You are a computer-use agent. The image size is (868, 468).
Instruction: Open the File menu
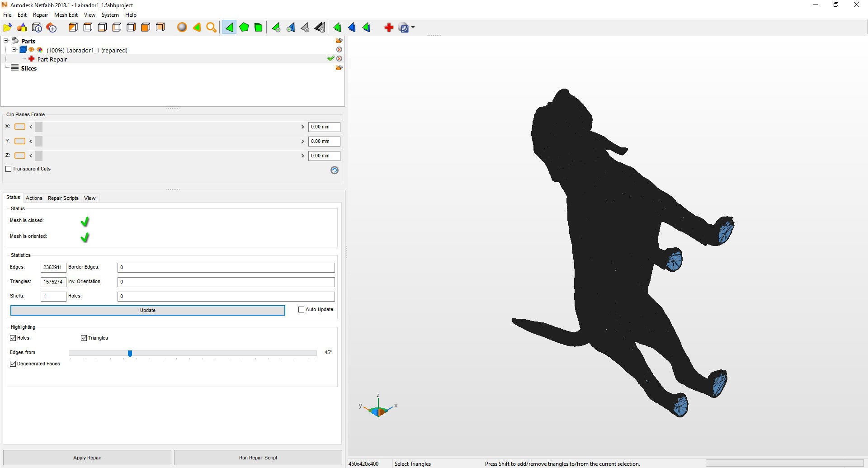(x=7, y=15)
